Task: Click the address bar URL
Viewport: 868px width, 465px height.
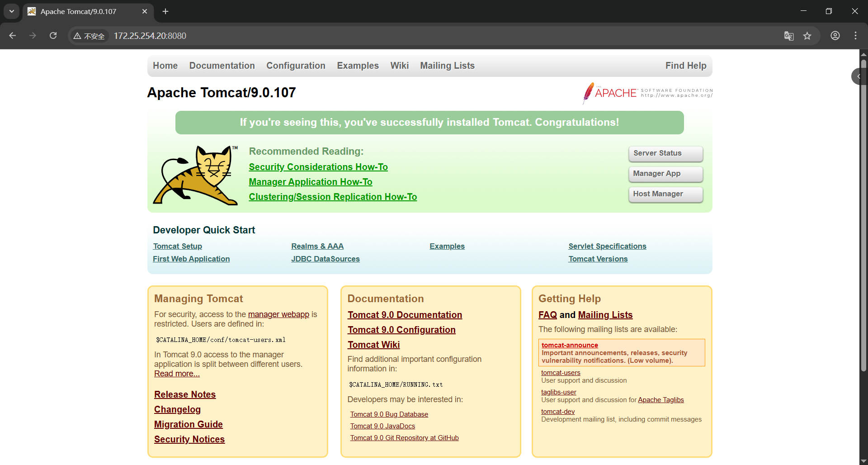Action: click(150, 36)
